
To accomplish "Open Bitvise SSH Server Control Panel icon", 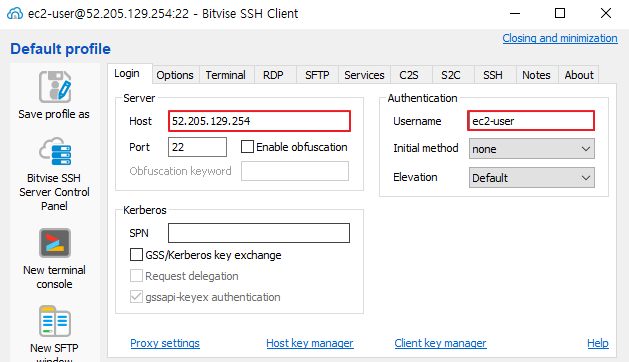I will click(55, 151).
